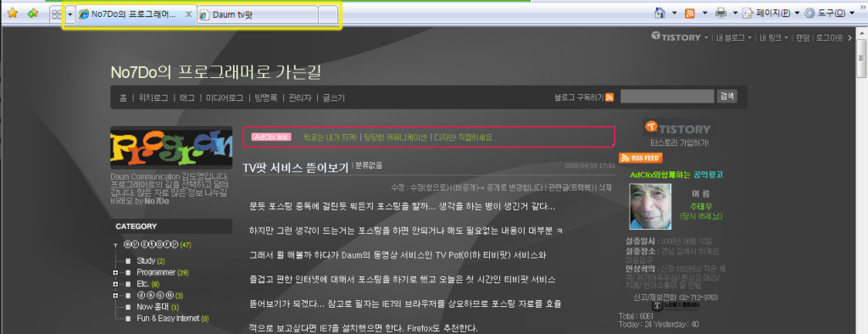Viewport: 868px width, 334px height.
Task: Click the '랜덤' link
Action: [803, 37]
